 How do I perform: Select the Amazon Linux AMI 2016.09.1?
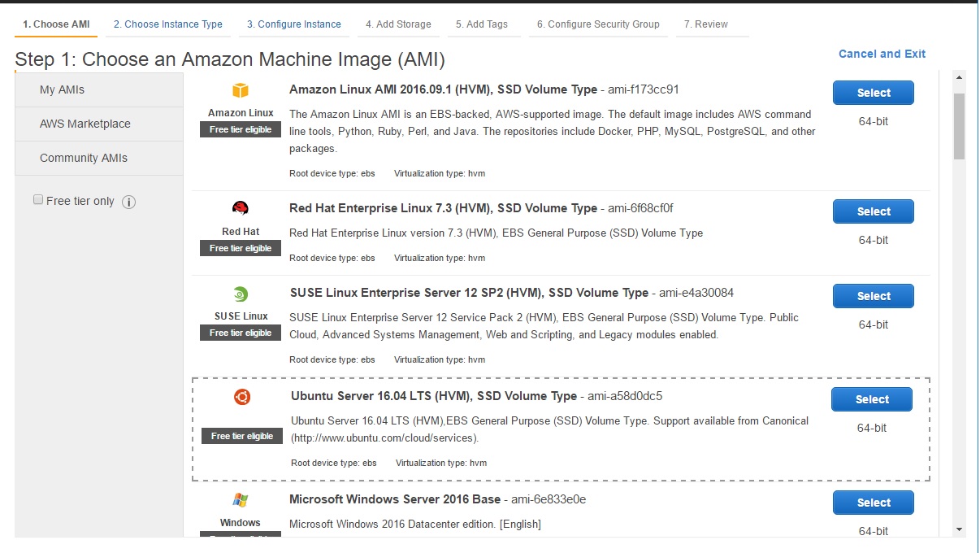click(874, 93)
